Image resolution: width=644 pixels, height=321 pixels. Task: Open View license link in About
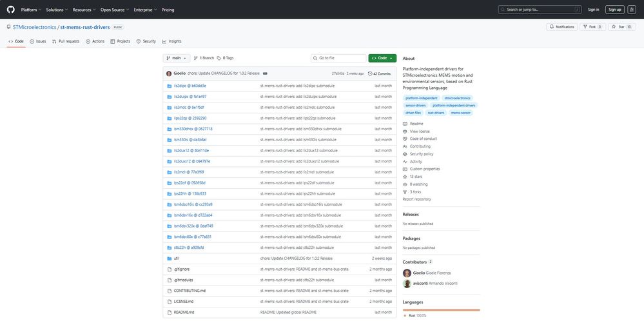click(416, 131)
